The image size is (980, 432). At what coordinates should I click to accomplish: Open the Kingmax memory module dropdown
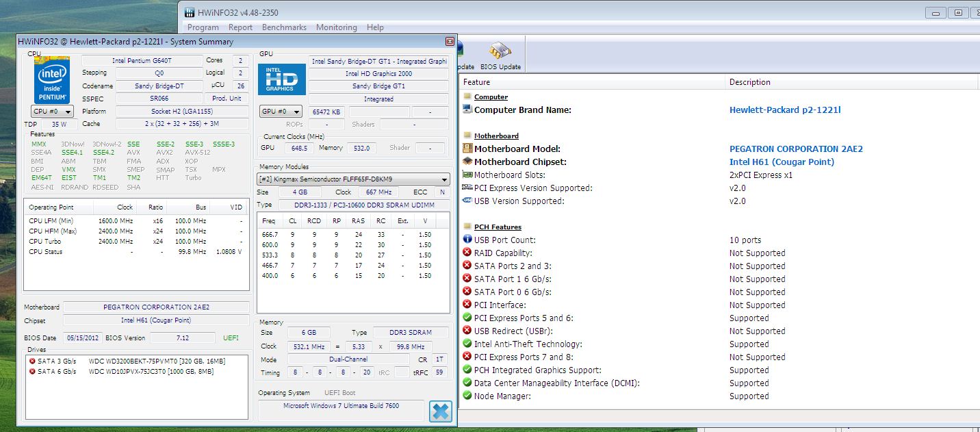[353, 179]
